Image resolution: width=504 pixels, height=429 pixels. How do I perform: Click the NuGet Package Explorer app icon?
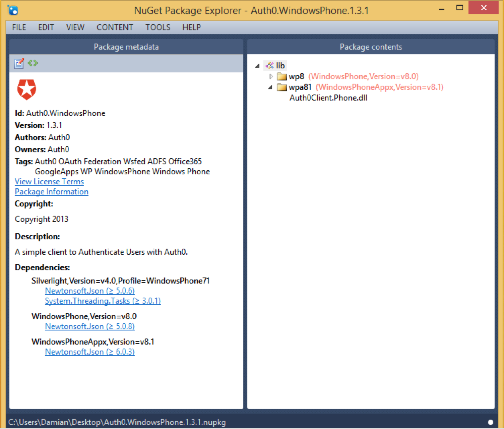tap(13, 10)
